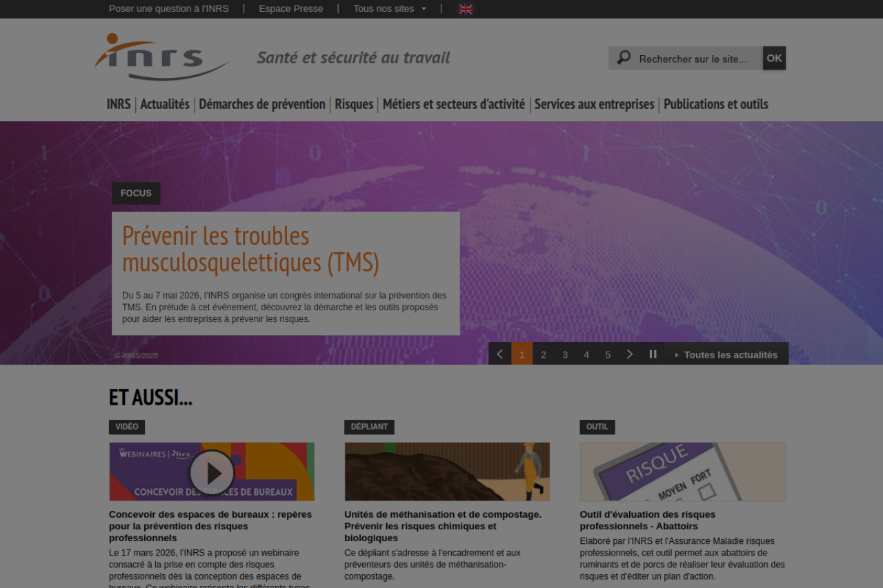The width and height of the screenshot is (883, 588).
Task: Pause the news carousel
Action: (653, 354)
